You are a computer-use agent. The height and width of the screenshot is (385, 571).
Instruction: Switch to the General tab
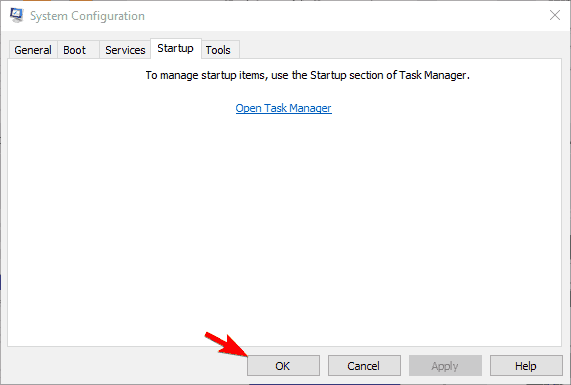pos(33,50)
